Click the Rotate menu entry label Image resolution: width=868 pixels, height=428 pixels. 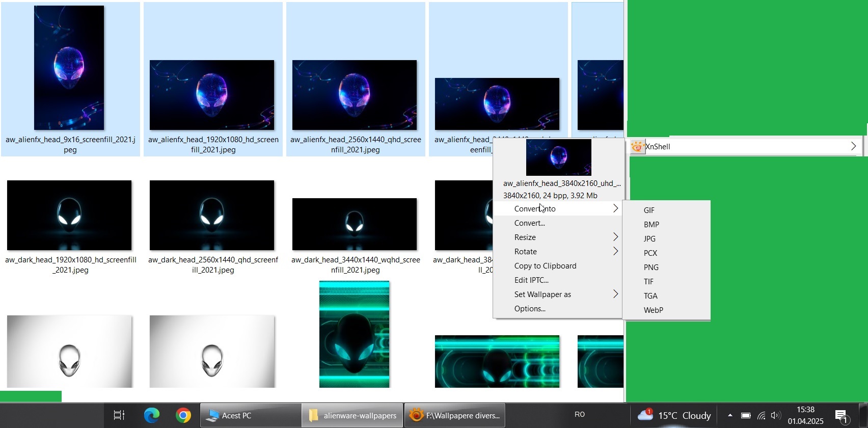525,251
